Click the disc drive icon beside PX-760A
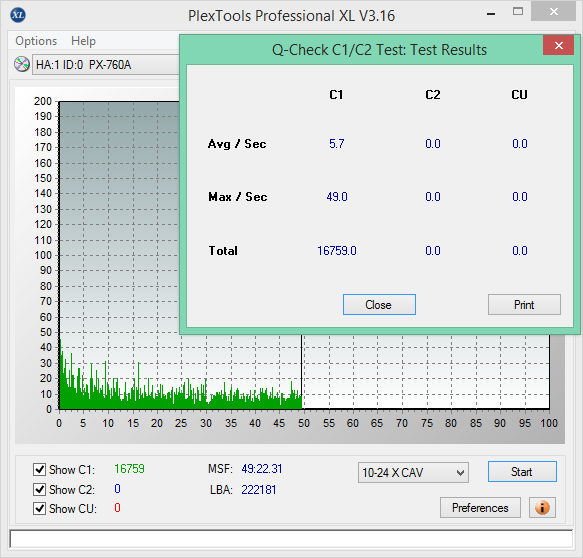The width and height of the screenshot is (583, 558). click(22, 64)
